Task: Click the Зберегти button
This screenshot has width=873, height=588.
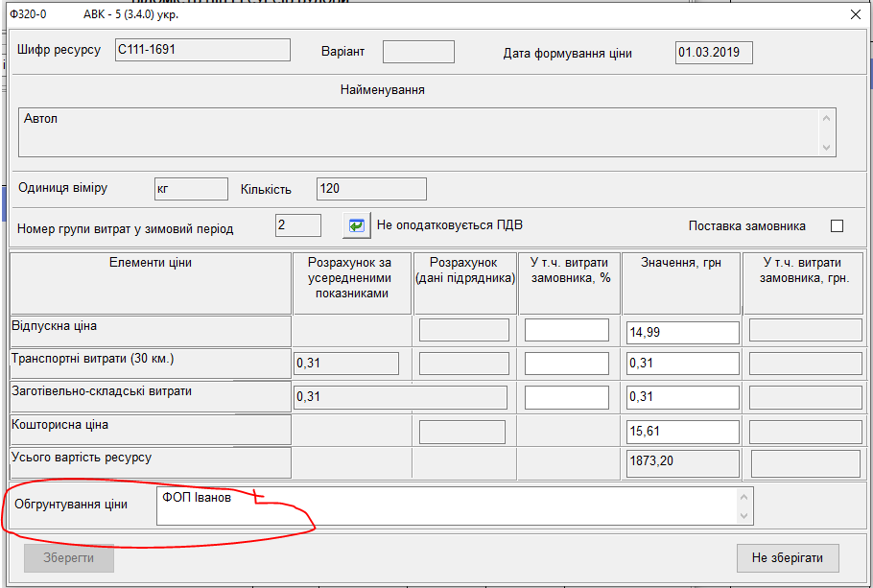Action: tap(69, 558)
